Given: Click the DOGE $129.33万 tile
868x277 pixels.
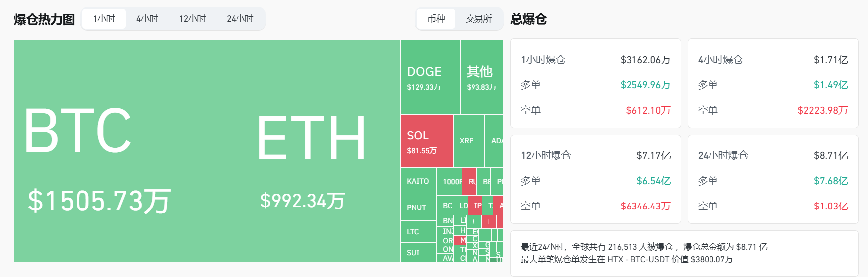Looking at the screenshot, I should [x=430, y=77].
